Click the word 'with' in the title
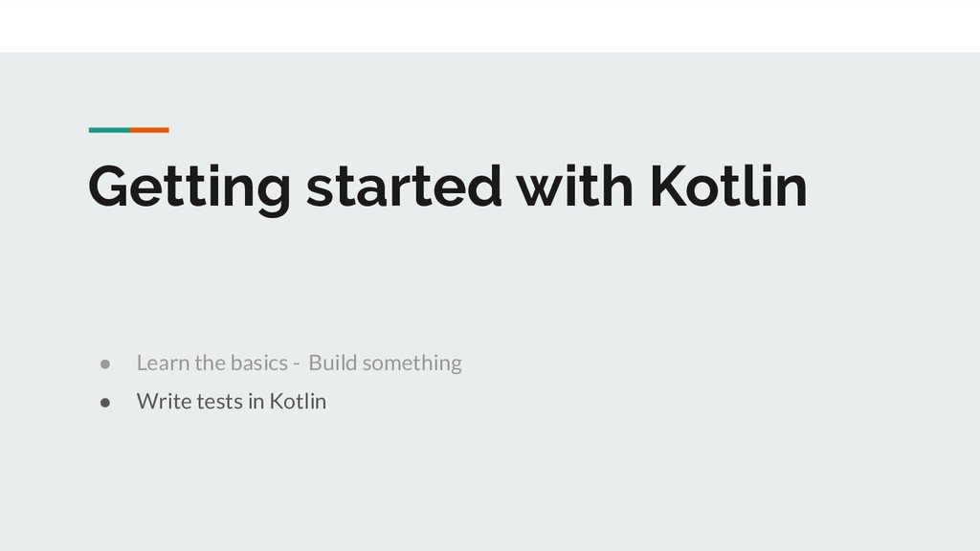The image size is (980, 551). 575,187
